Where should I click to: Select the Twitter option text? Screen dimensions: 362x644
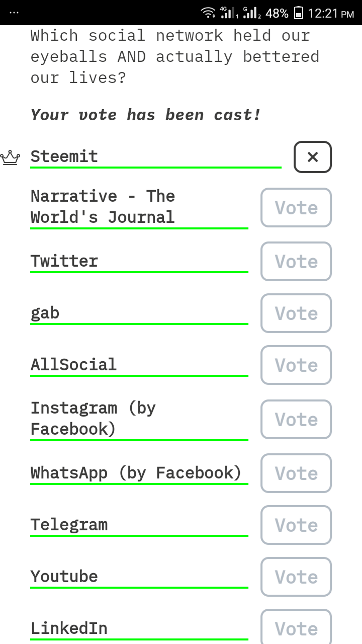pyautogui.click(x=64, y=261)
